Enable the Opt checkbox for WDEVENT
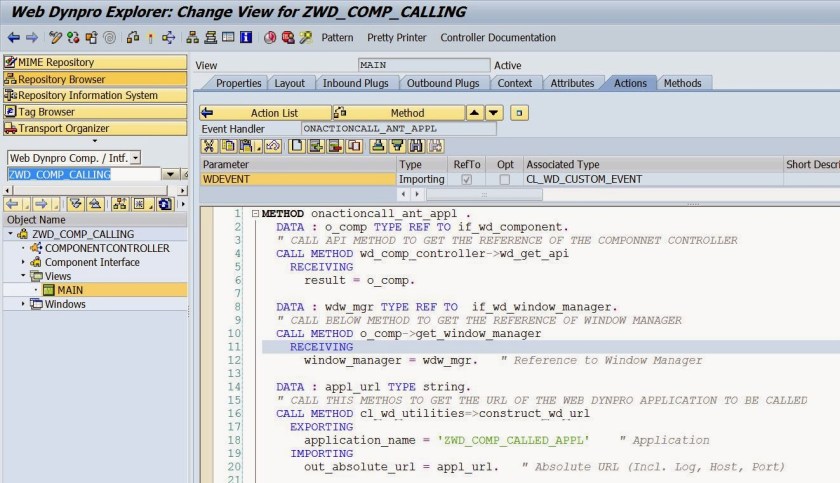840x483 pixels. [x=505, y=180]
